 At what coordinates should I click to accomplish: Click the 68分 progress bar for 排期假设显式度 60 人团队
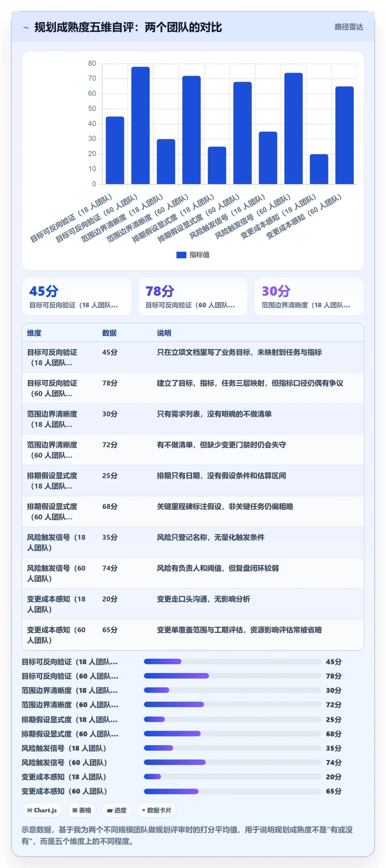point(232,733)
